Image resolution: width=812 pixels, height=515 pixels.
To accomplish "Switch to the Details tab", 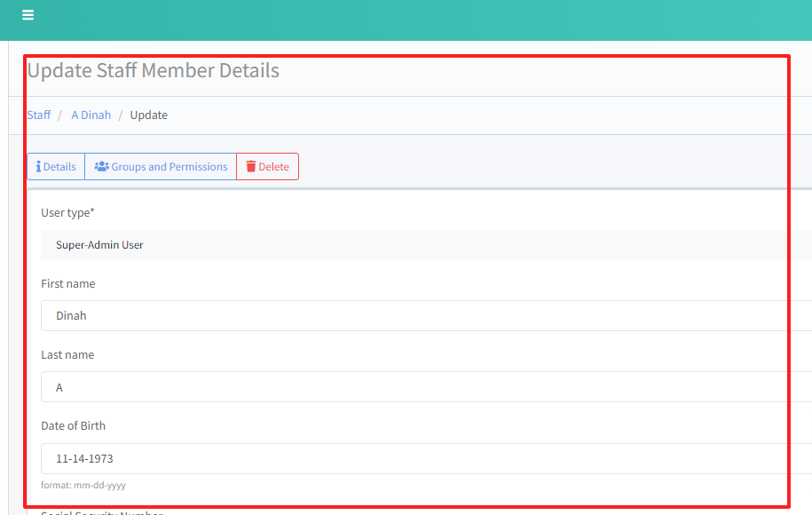I will (56, 166).
